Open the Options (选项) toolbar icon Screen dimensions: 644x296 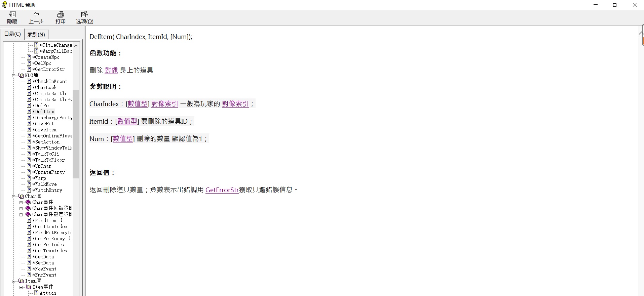84,14
